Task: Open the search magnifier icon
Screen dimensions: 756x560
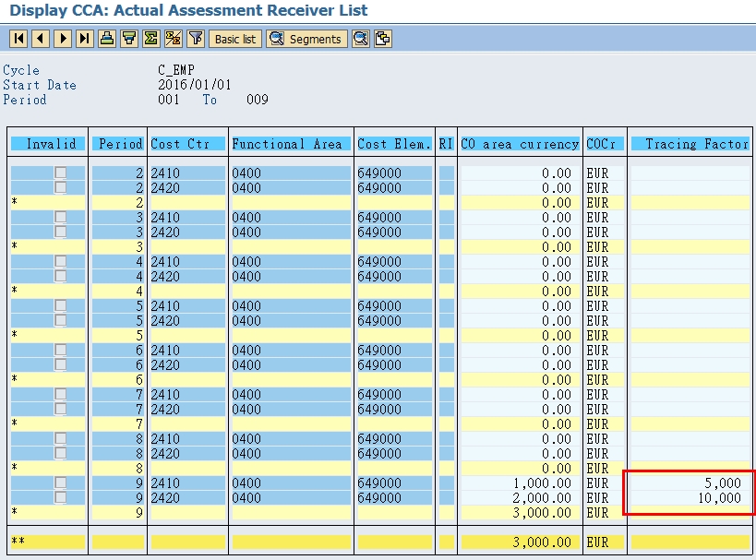Action: pyautogui.click(x=358, y=39)
